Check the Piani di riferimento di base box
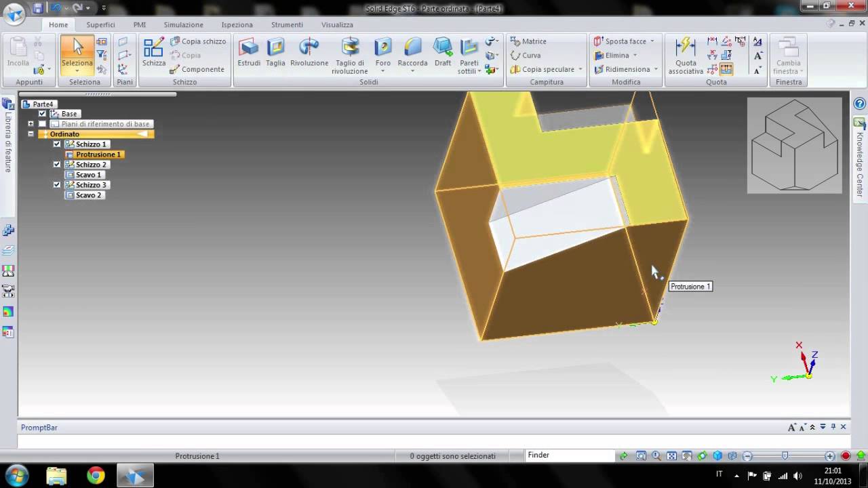 [42, 124]
